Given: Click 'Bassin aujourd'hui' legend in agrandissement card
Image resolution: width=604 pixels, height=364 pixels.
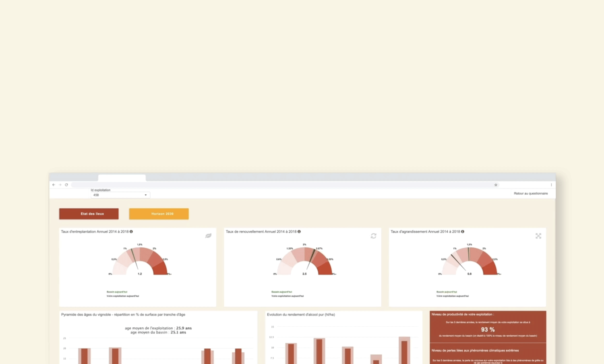Looking at the screenshot, I should [x=447, y=292].
